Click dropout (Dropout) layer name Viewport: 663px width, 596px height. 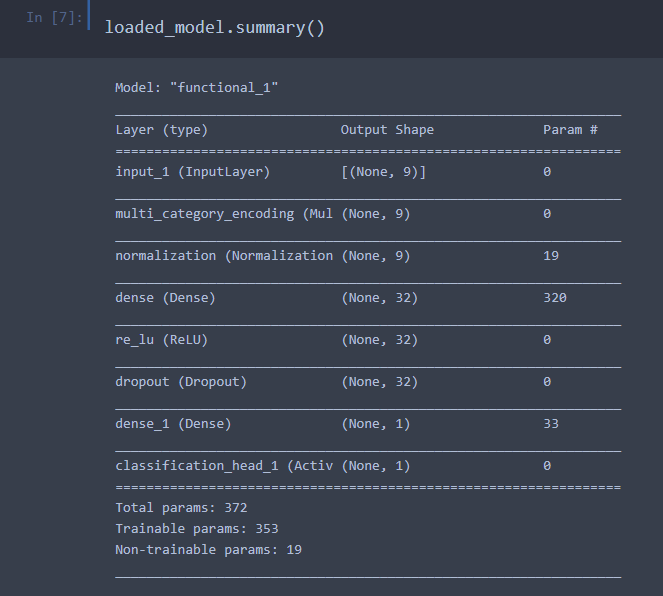tap(181, 382)
